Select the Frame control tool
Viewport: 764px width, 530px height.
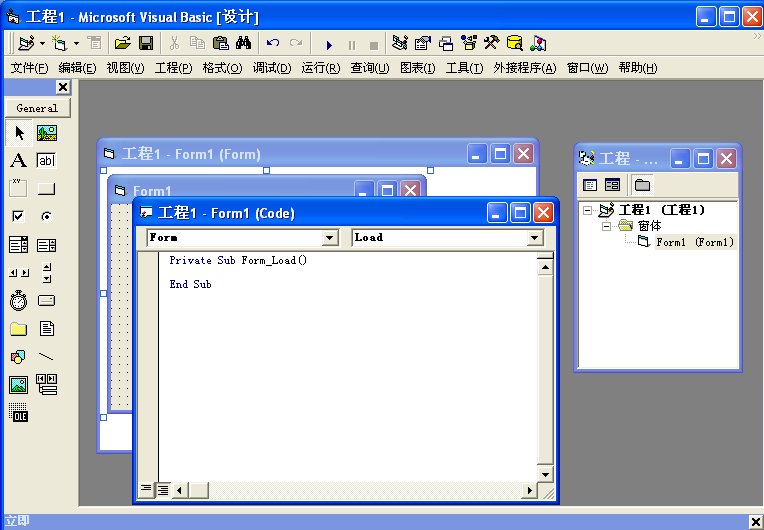(19, 189)
